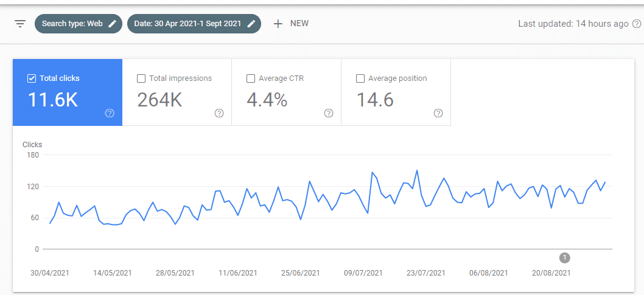Open help icon on Total clicks card
The height and width of the screenshot is (295, 644).
click(x=110, y=113)
